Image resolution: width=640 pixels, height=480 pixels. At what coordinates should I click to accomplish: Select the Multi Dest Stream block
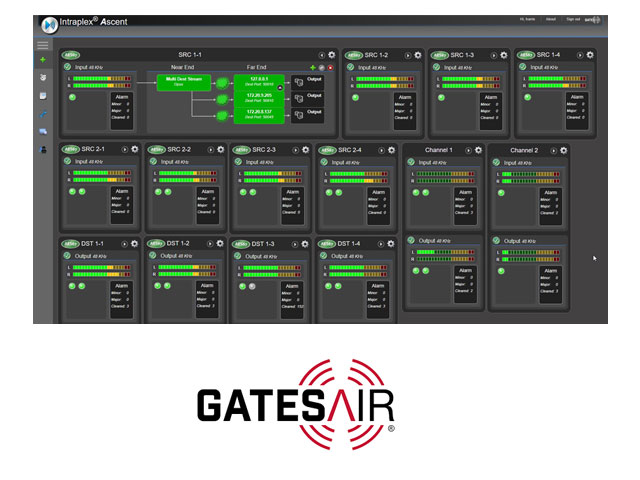tap(184, 82)
